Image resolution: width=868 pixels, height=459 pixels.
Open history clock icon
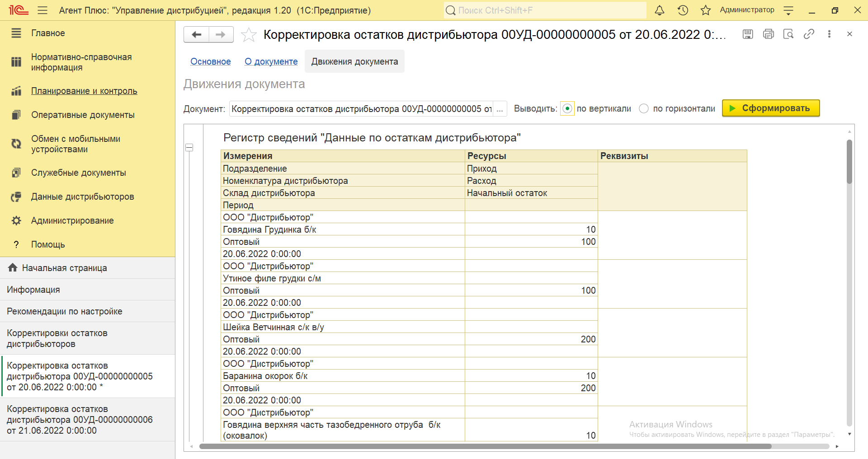[683, 10]
